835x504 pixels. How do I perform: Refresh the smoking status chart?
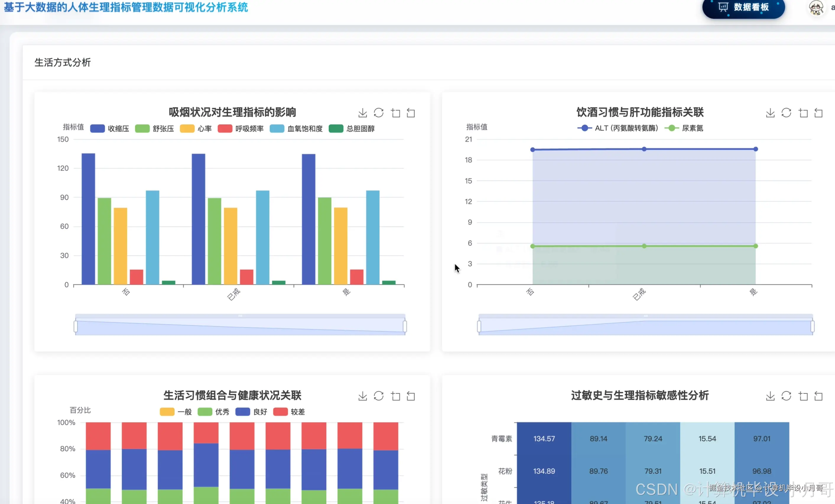click(378, 113)
